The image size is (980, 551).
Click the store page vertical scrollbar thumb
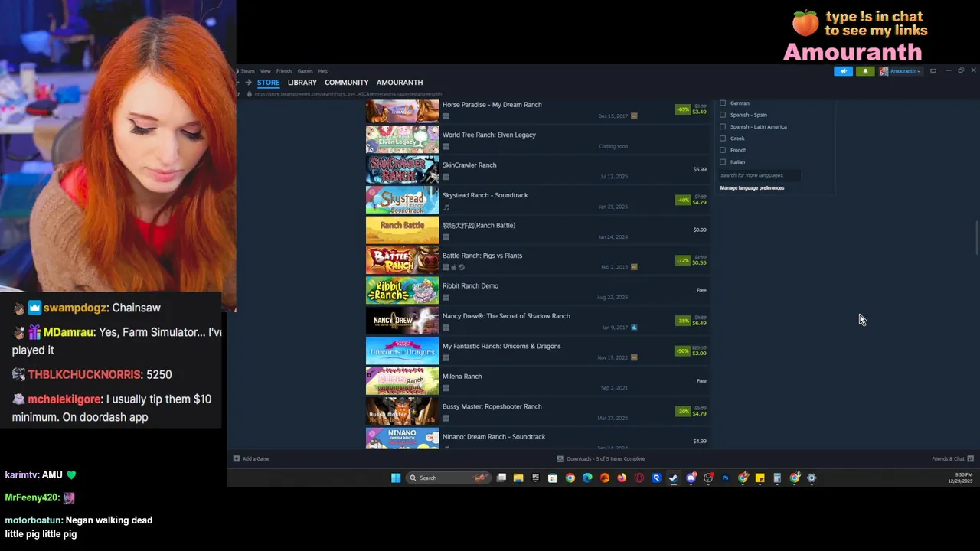[976, 238]
